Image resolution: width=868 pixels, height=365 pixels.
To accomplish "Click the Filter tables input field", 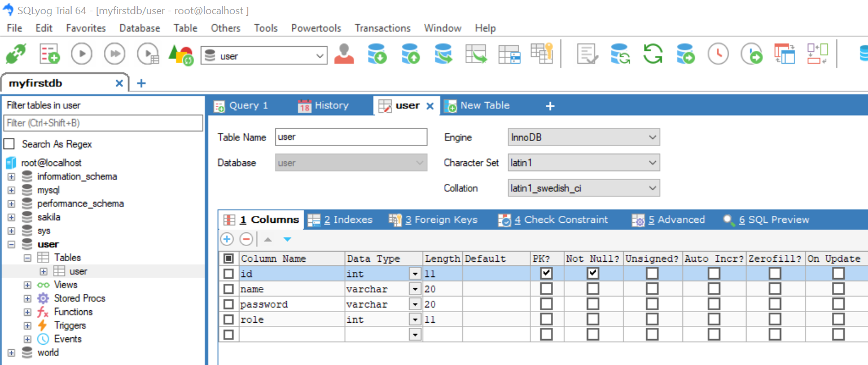I will (103, 123).
